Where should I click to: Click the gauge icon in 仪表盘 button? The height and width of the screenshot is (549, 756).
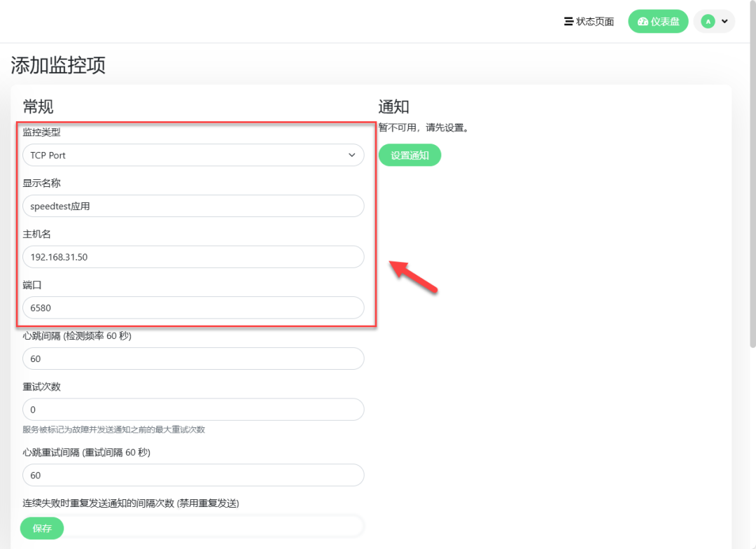643,22
